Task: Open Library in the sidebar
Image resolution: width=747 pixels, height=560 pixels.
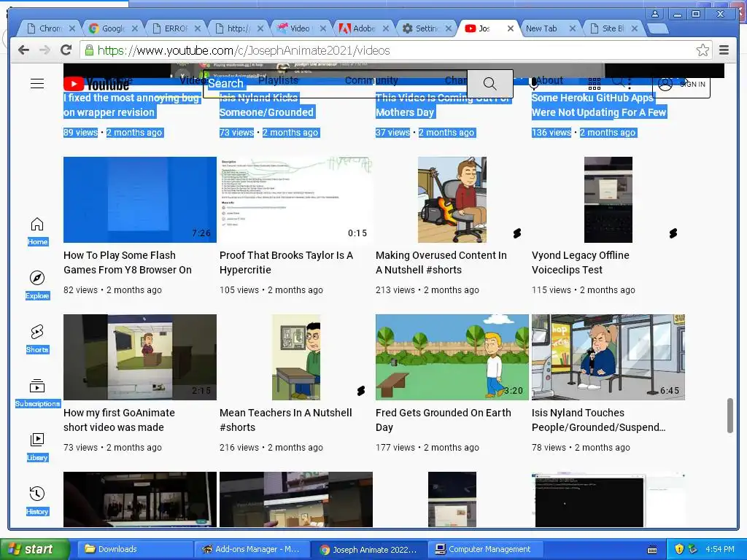Action: (37, 447)
